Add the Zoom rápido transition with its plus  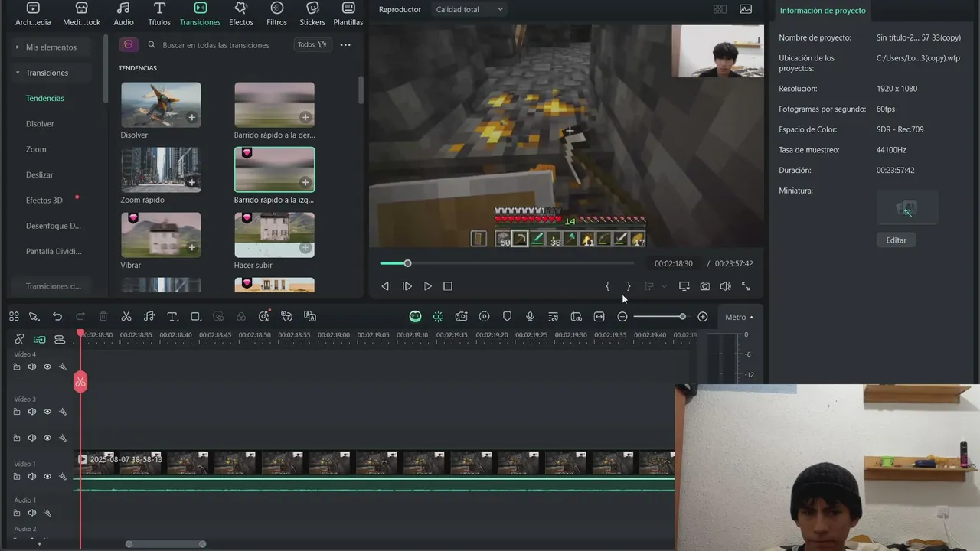[x=191, y=182]
